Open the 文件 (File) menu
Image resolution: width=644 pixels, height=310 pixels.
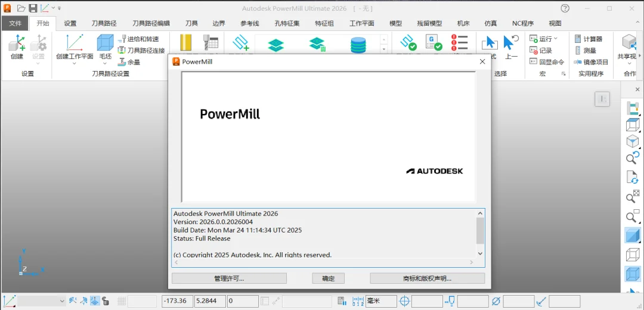15,23
